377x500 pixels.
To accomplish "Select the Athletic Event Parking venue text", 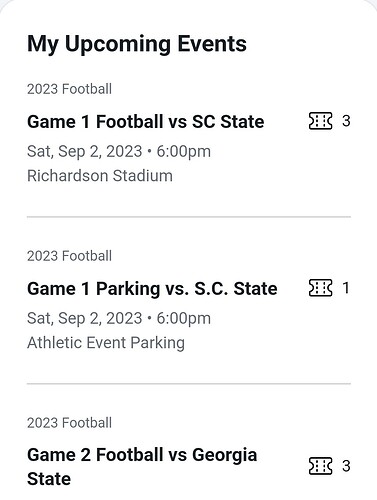I will (x=106, y=343).
